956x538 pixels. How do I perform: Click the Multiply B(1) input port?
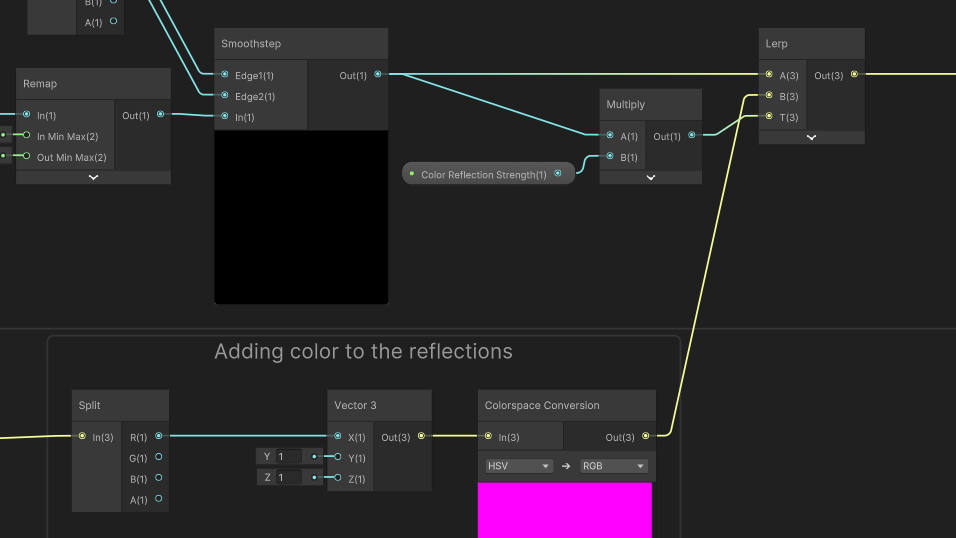[x=610, y=156]
